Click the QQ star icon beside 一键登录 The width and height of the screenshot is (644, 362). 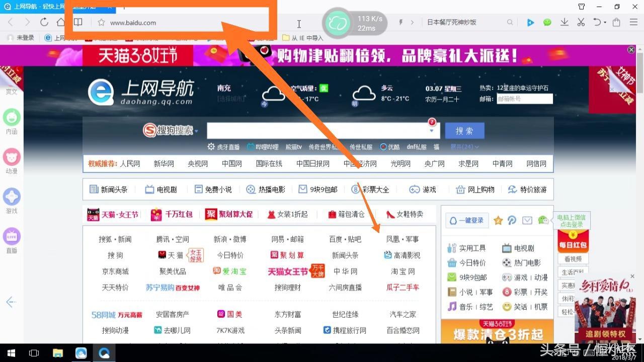click(498, 220)
